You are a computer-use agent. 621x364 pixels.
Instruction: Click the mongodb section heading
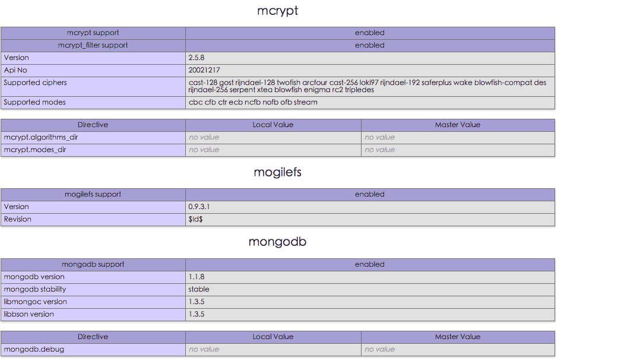(x=277, y=242)
